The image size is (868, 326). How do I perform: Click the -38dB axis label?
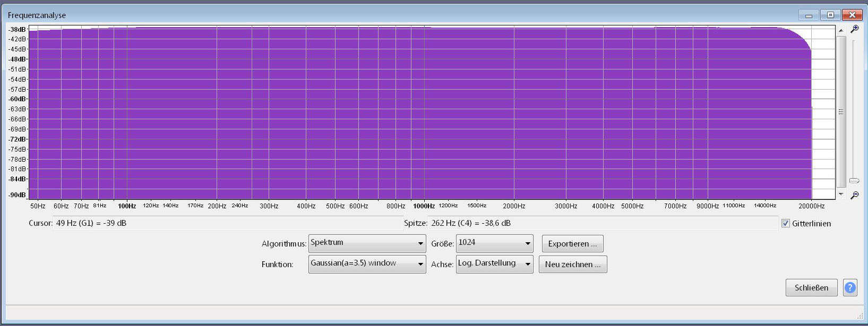(x=17, y=30)
